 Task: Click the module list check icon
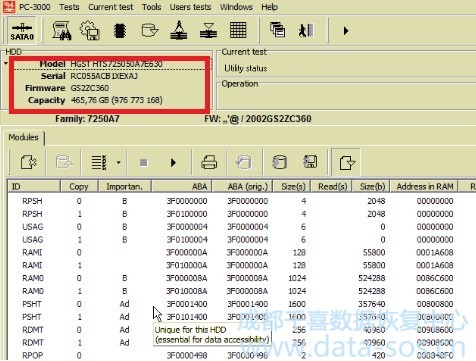(x=99, y=163)
